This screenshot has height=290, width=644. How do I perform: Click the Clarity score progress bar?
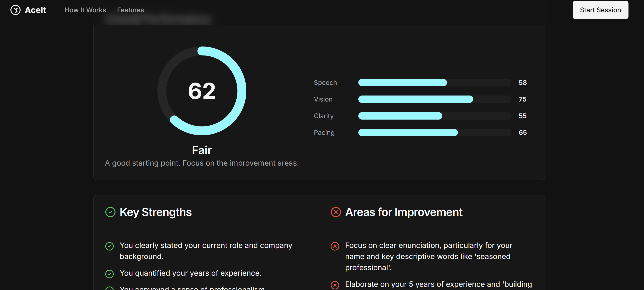point(435,116)
